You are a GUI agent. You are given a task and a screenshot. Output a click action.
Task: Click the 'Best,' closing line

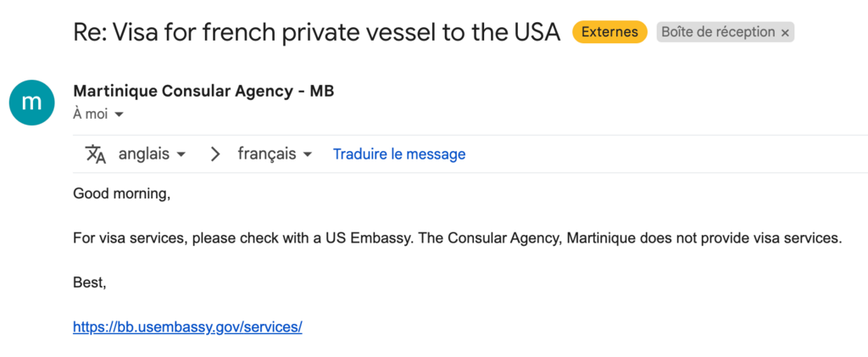(90, 283)
